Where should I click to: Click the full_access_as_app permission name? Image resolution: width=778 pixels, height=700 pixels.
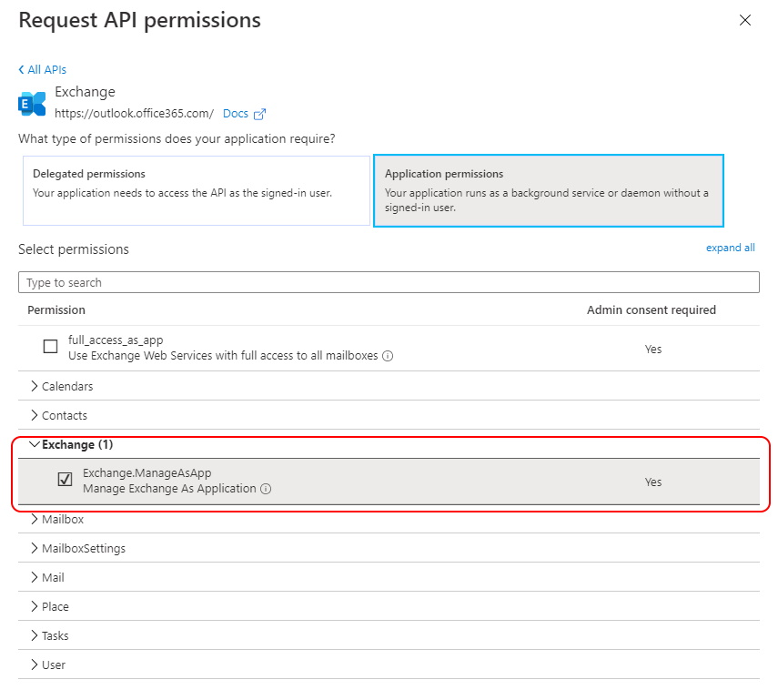click(116, 340)
